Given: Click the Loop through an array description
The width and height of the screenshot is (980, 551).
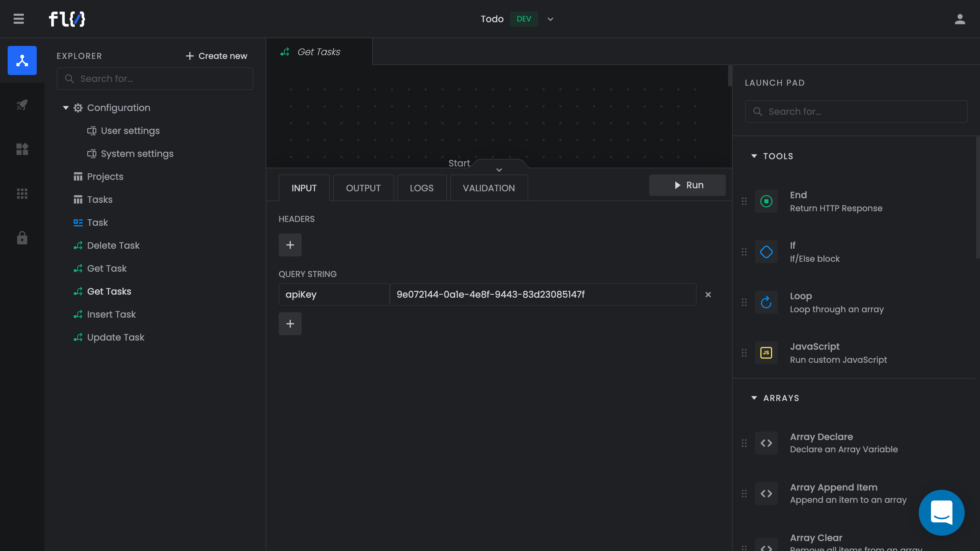Looking at the screenshot, I should pyautogui.click(x=837, y=309).
